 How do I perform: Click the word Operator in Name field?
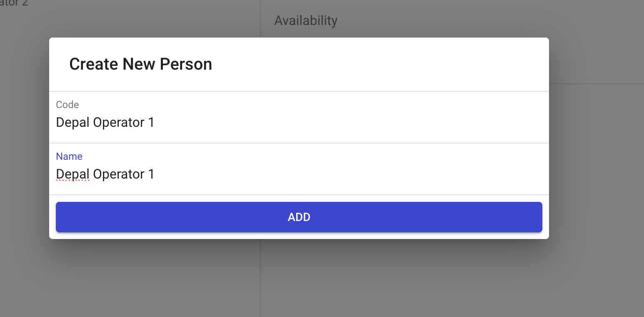[119, 174]
